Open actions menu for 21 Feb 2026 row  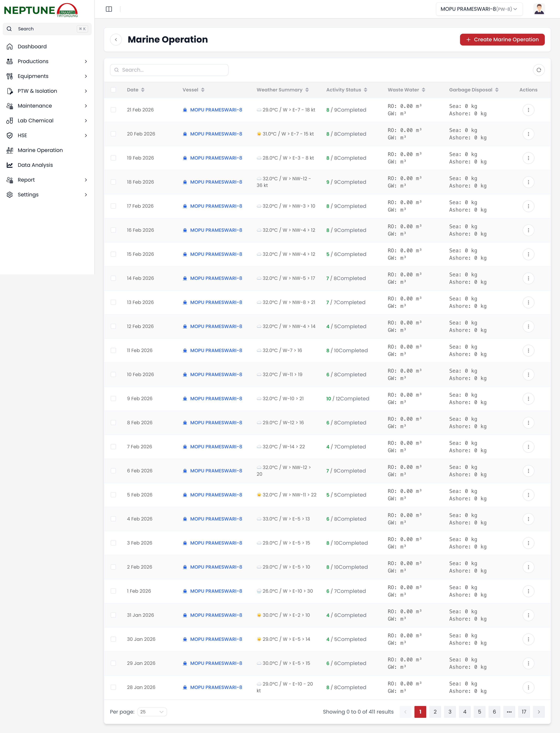[x=528, y=110]
